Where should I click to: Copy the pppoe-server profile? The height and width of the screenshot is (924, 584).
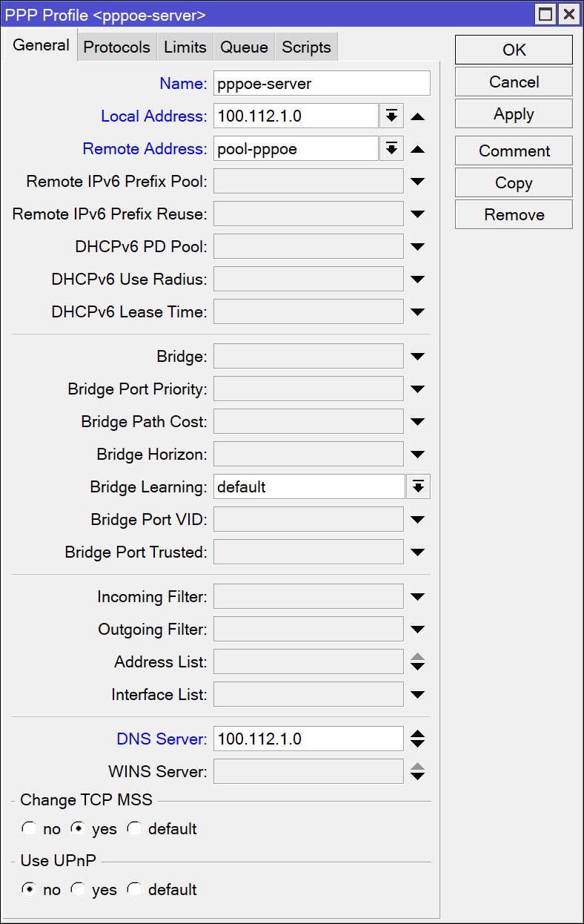[x=513, y=182]
